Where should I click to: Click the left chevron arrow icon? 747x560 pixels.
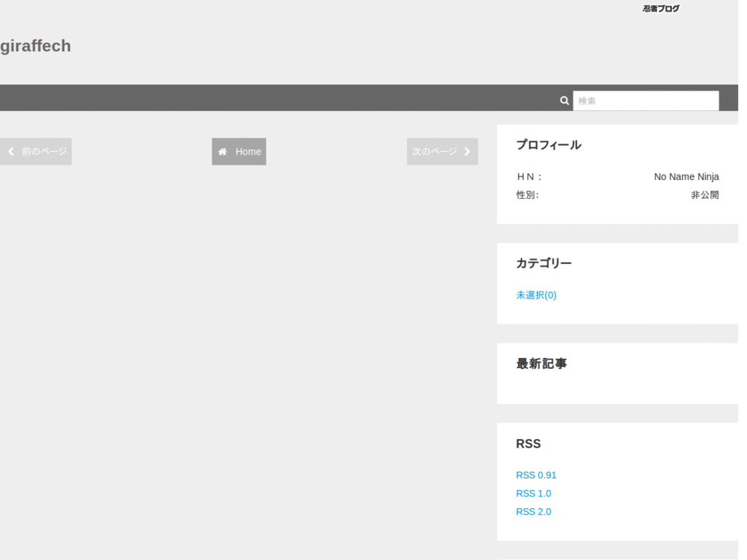pyautogui.click(x=11, y=152)
